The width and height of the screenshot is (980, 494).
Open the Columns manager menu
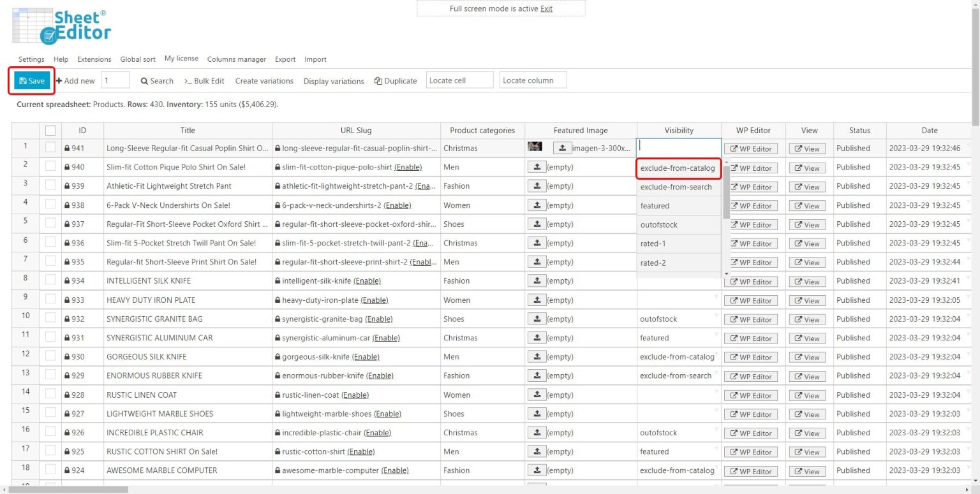click(237, 59)
